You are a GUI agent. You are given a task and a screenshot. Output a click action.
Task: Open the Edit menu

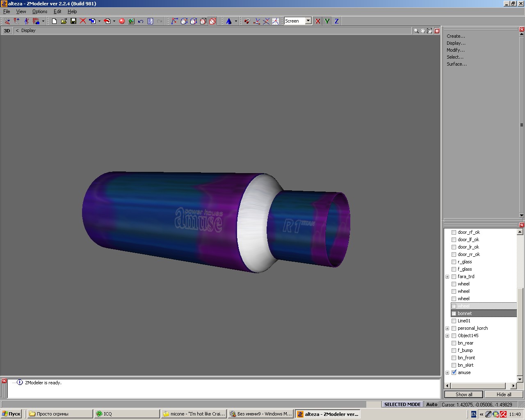point(57,11)
